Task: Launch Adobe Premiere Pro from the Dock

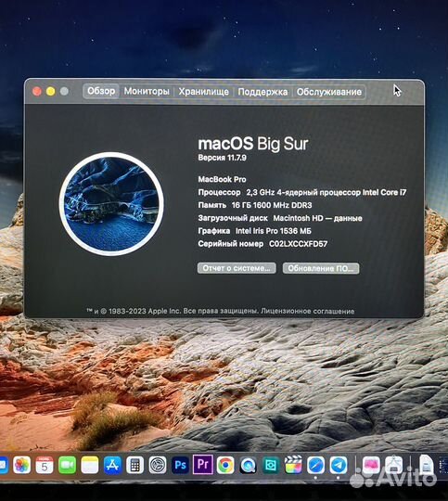Action: pyautogui.click(x=203, y=464)
